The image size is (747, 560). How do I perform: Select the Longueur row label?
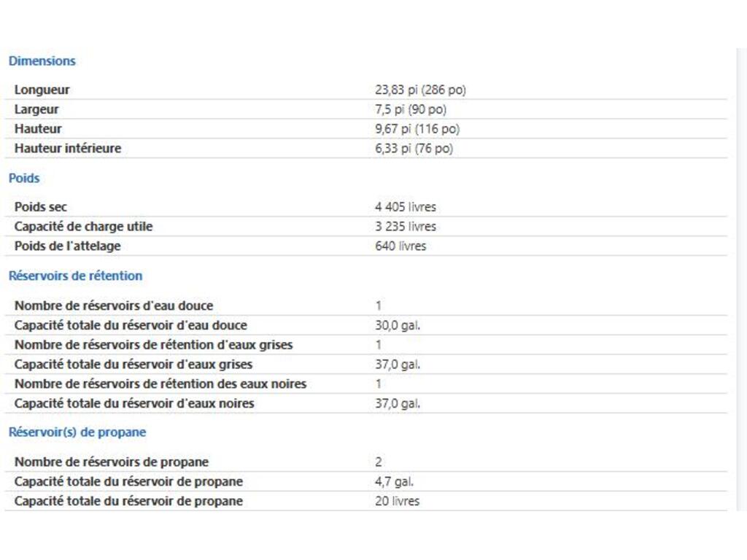click(42, 90)
